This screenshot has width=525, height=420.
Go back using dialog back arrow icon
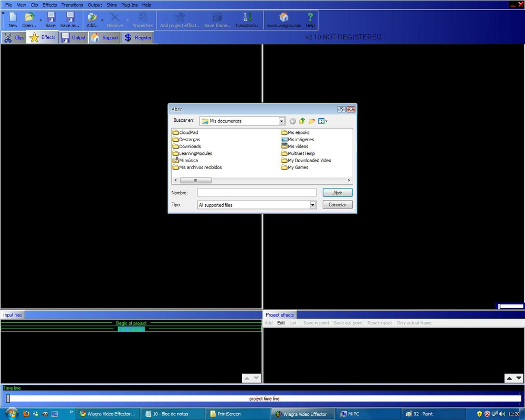[292, 121]
